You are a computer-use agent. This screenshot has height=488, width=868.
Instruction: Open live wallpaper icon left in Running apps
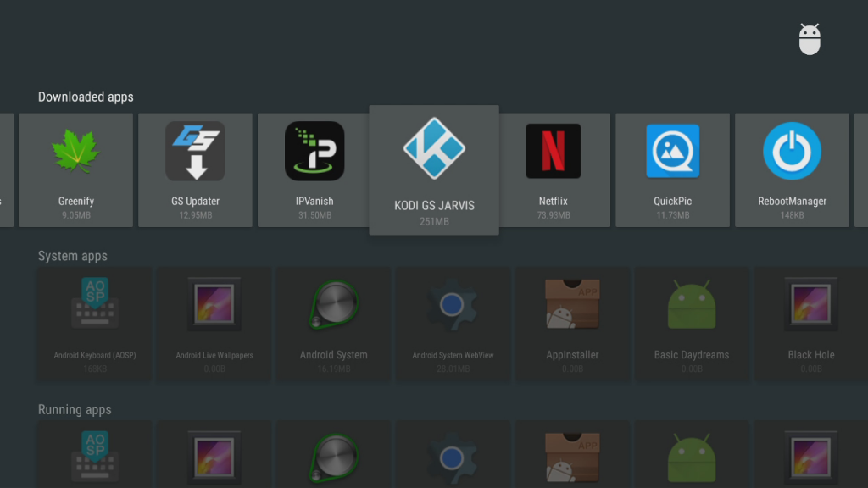[214, 457]
